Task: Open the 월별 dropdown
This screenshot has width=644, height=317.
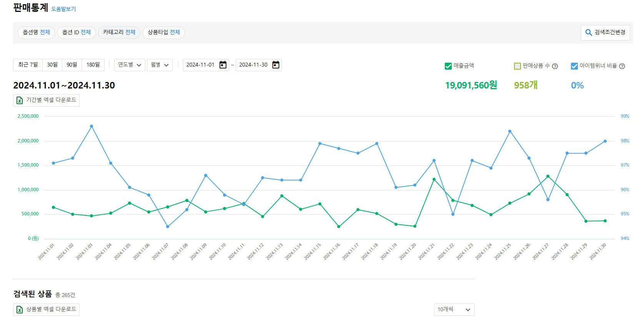Action: (160, 65)
